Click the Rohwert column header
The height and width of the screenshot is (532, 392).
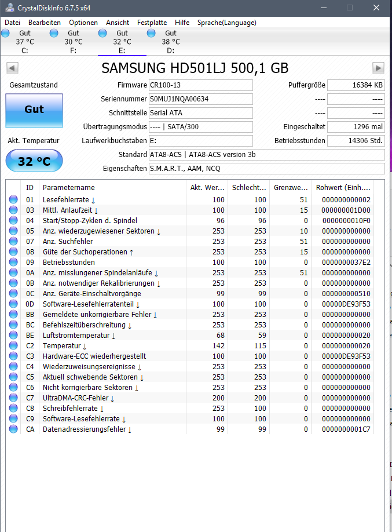[343, 188]
